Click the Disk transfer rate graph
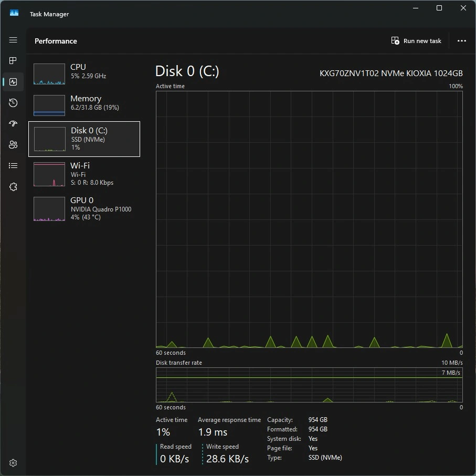 point(309,385)
